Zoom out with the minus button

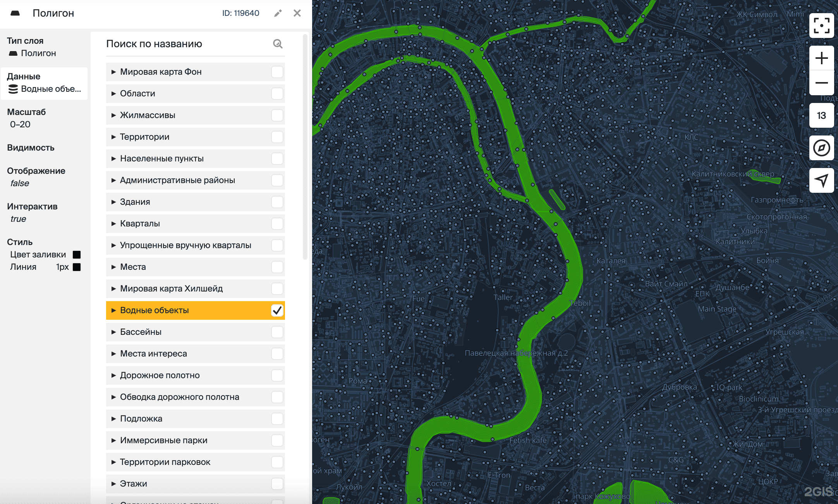821,83
